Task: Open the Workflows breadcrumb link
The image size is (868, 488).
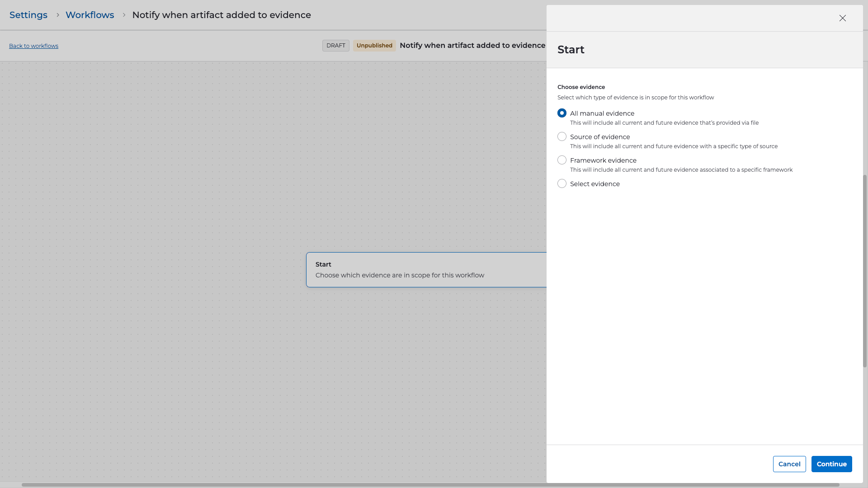Action: [90, 15]
